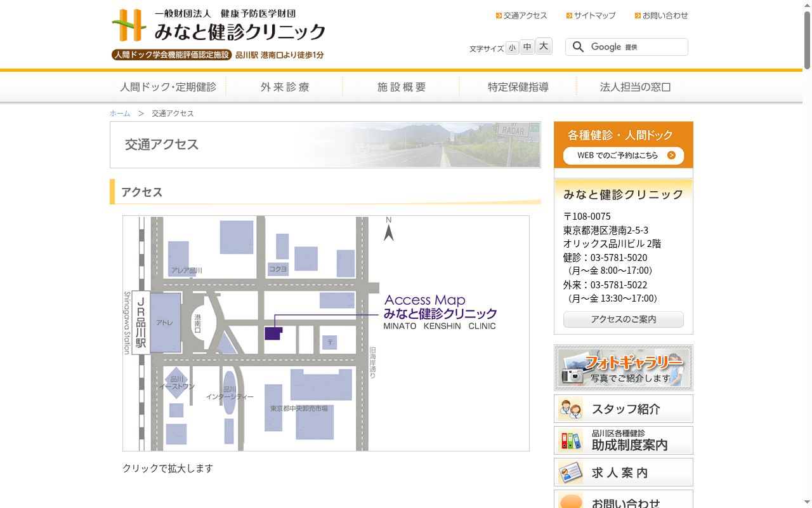
Task: Click the orange bullet beside 交通アクセス
Action: pyautogui.click(x=499, y=16)
